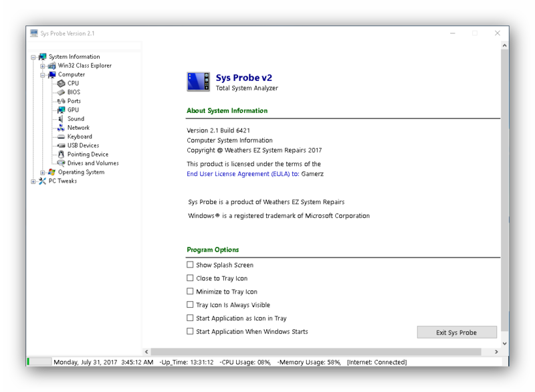The image size is (535, 392).
Task: Click the Sound speaker icon
Action: click(x=61, y=118)
